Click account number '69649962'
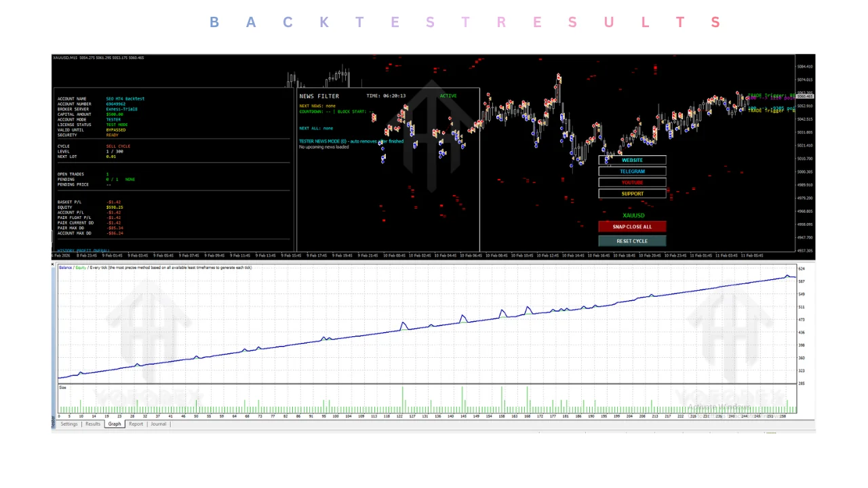 (116, 104)
